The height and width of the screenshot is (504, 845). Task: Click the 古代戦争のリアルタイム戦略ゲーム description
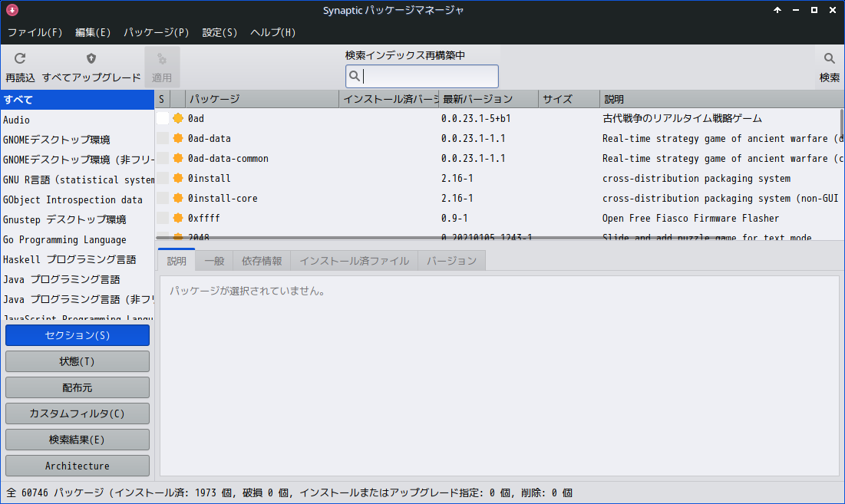(682, 118)
